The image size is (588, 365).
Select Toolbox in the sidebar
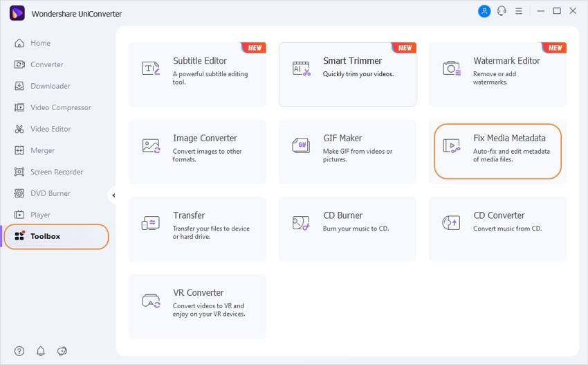(x=56, y=236)
